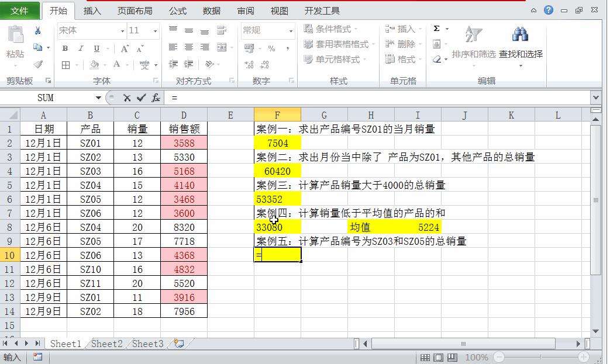610x364 pixels.
Task: Open the number format 常规 dropdown
Action: tap(291, 31)
